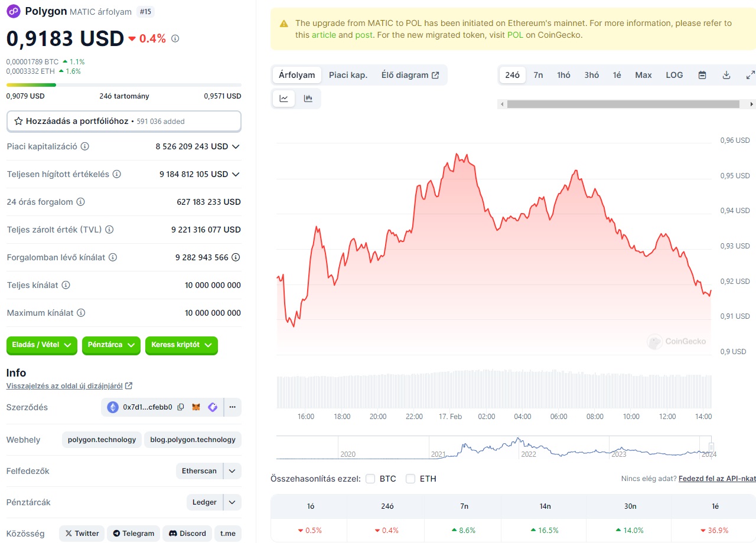Click the 24 órás forgalom info icon
The height and width of the screenshot is (543, 756).
(x=80, y=202)
